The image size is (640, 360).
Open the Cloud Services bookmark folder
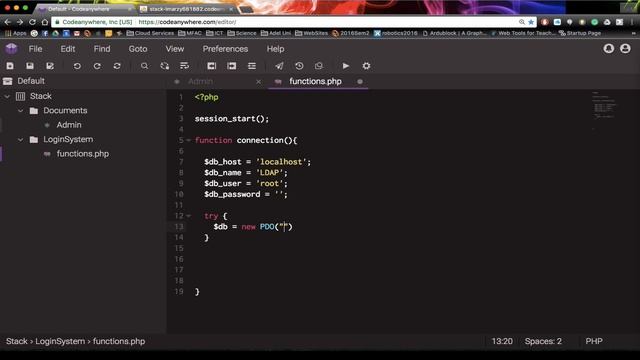pos(150,33)
